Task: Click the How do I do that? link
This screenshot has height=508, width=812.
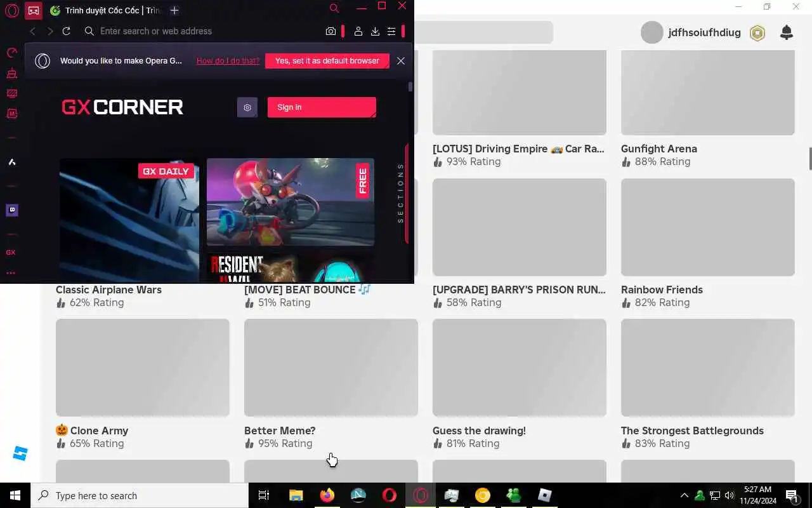Action: pyautogui.click(x=228, y=61)
